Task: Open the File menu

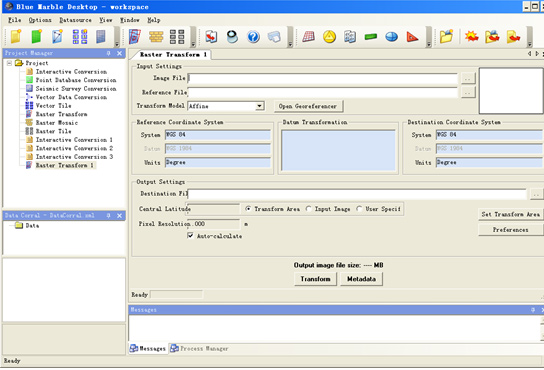Action: pos(14,20)
